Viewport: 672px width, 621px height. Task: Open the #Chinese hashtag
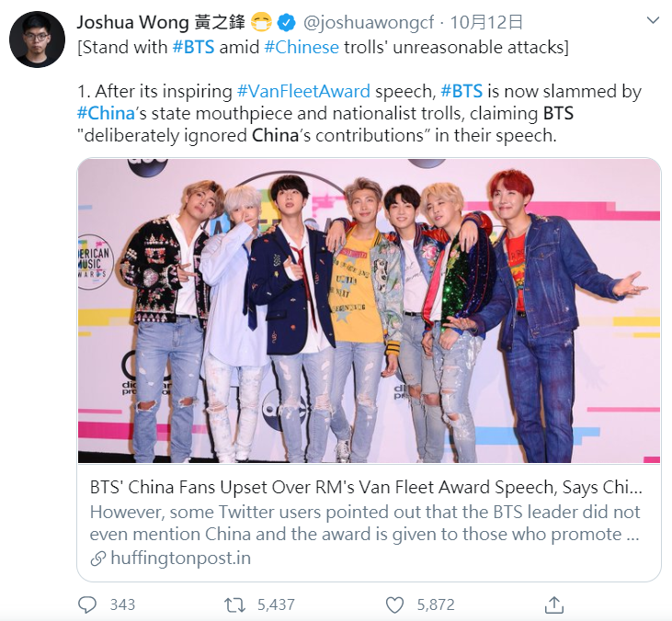[x=302, y=47]
